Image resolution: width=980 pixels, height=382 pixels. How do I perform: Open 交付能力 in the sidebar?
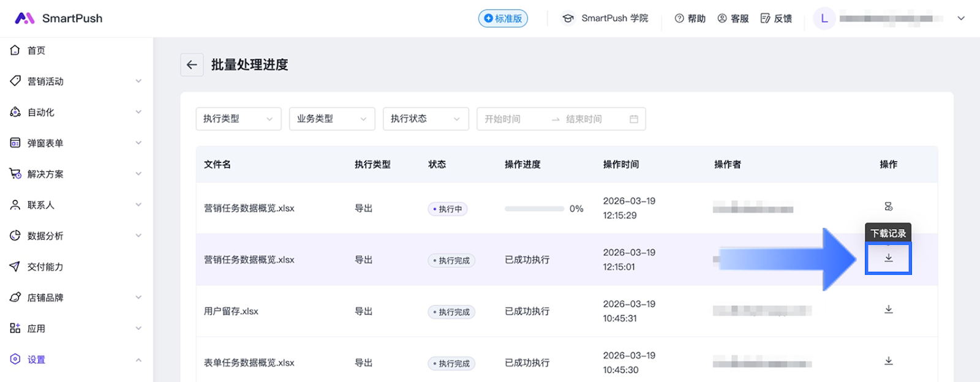pyautogui.click(x=45, y=266)
